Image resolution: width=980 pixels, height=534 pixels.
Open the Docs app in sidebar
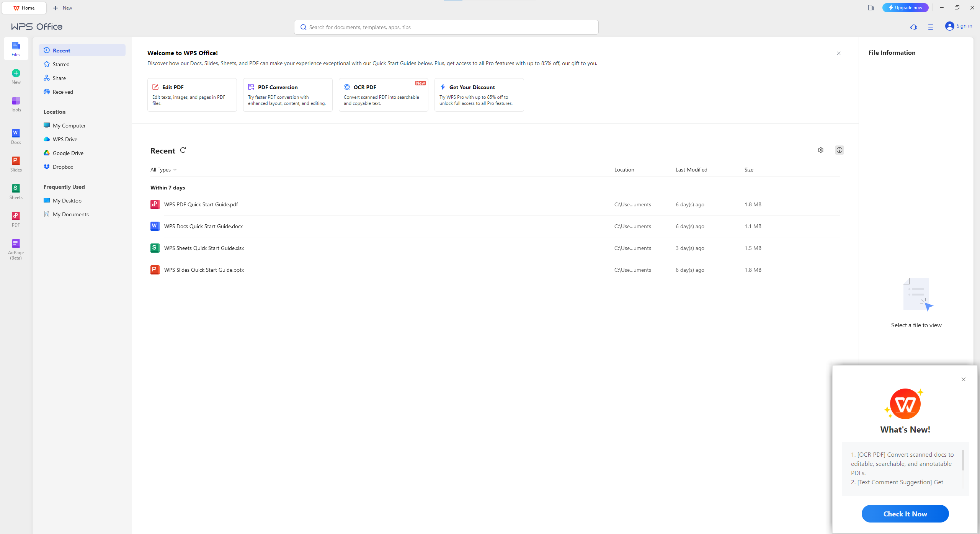16,136
